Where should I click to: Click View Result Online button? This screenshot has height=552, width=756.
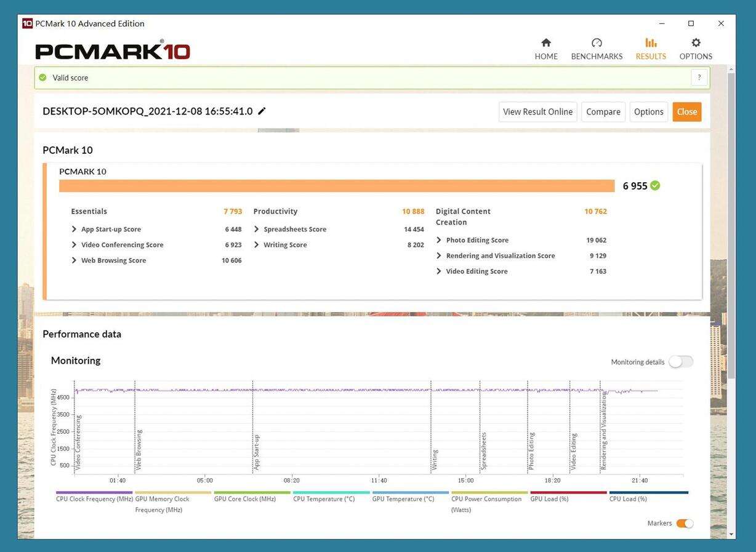538,111
